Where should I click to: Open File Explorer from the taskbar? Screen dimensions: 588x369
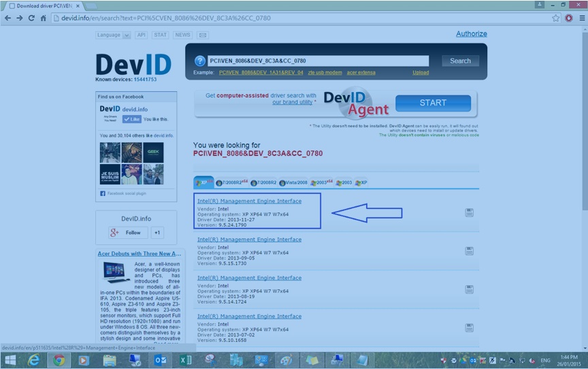point(110,360)
